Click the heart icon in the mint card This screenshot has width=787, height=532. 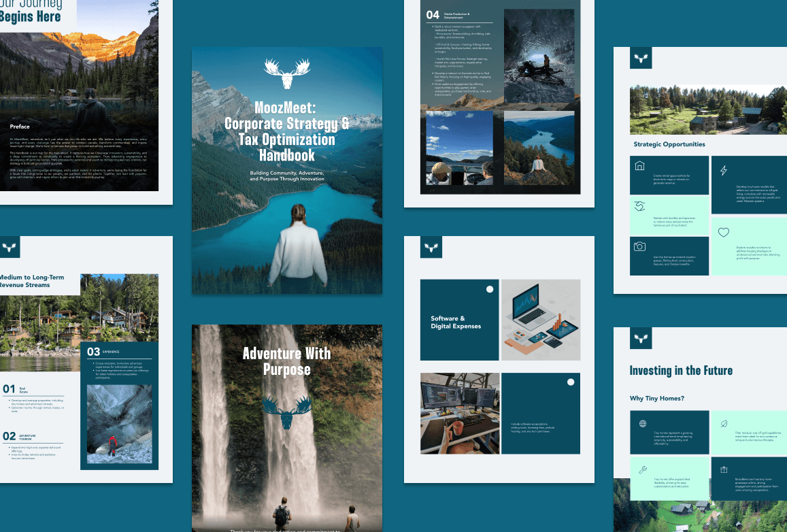(x=723, y=233)
